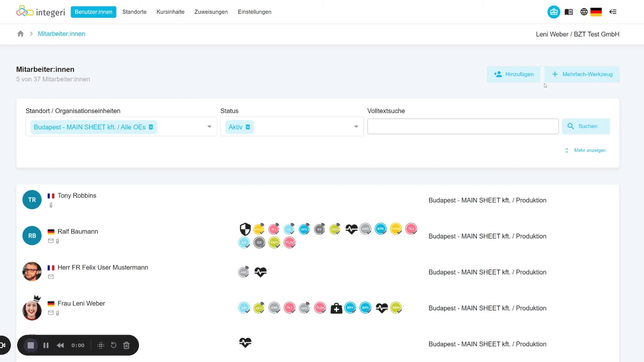Click the first-aid kit icon in Leni Weber's row

pos(336,308)
